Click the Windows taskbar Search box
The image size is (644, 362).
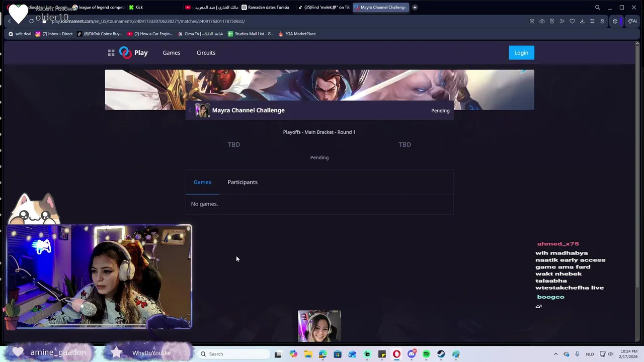click(x=233, y=354)
